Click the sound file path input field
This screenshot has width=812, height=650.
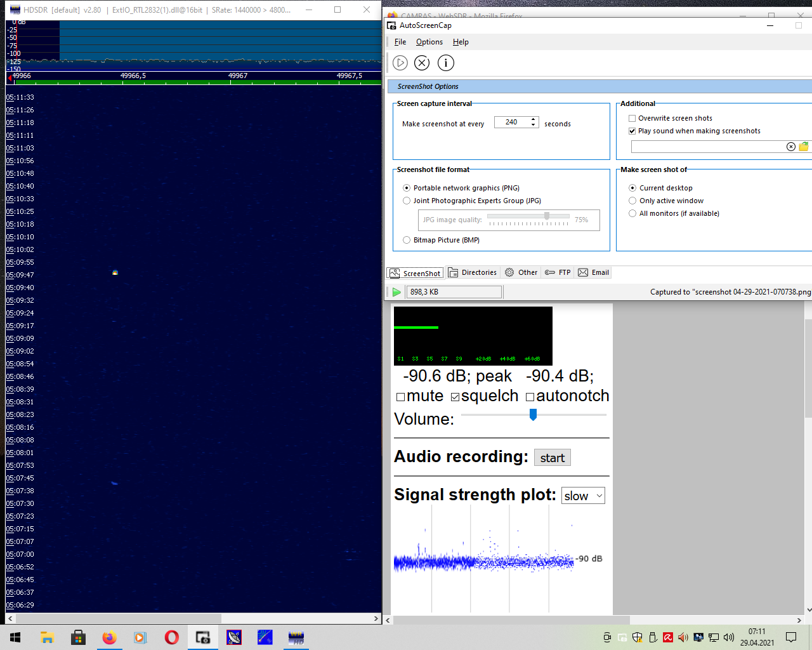708,147
